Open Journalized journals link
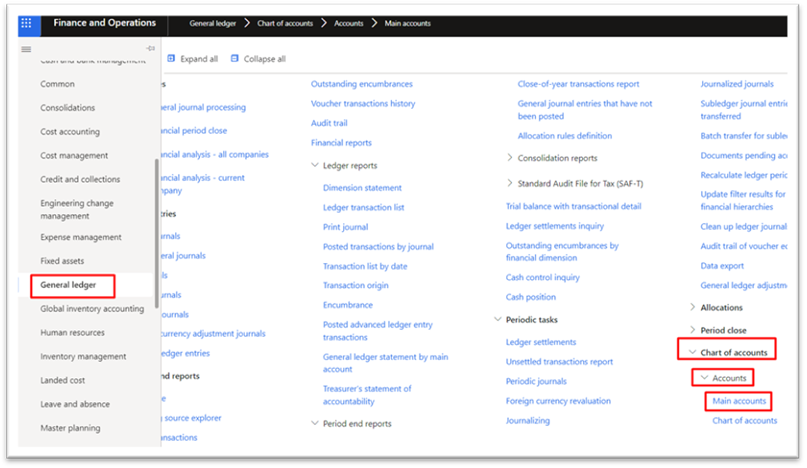The height and width of the screenshot is (468, 807). point(737,84)
